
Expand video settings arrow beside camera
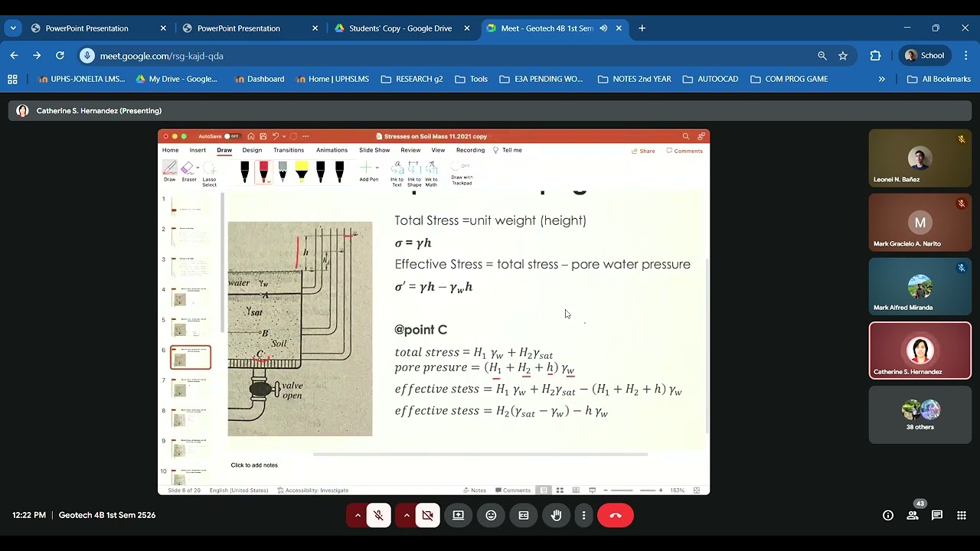(x=407, y=515)
